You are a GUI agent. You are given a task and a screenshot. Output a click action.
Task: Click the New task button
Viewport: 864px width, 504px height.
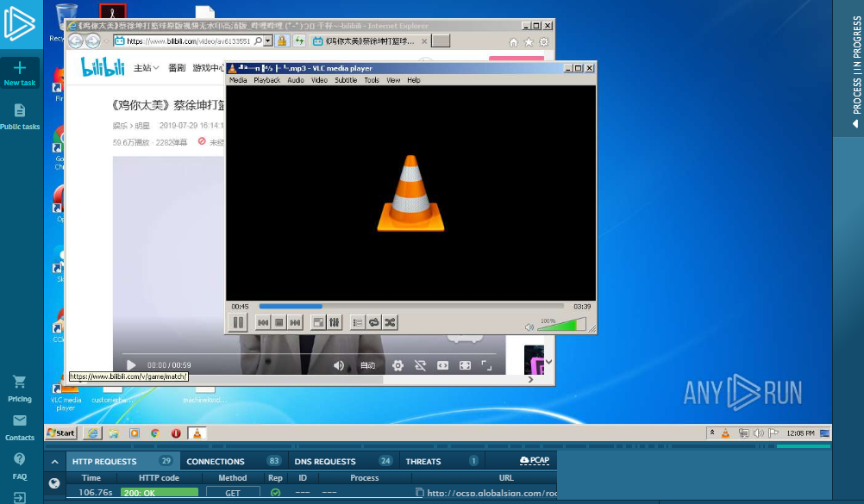(x=20, y=73)
